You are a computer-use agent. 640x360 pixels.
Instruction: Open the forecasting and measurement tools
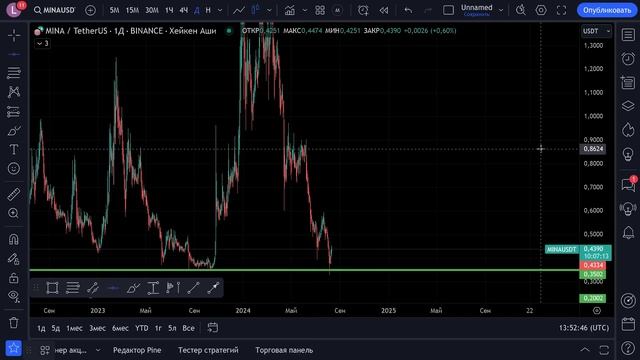click(14, 111)
